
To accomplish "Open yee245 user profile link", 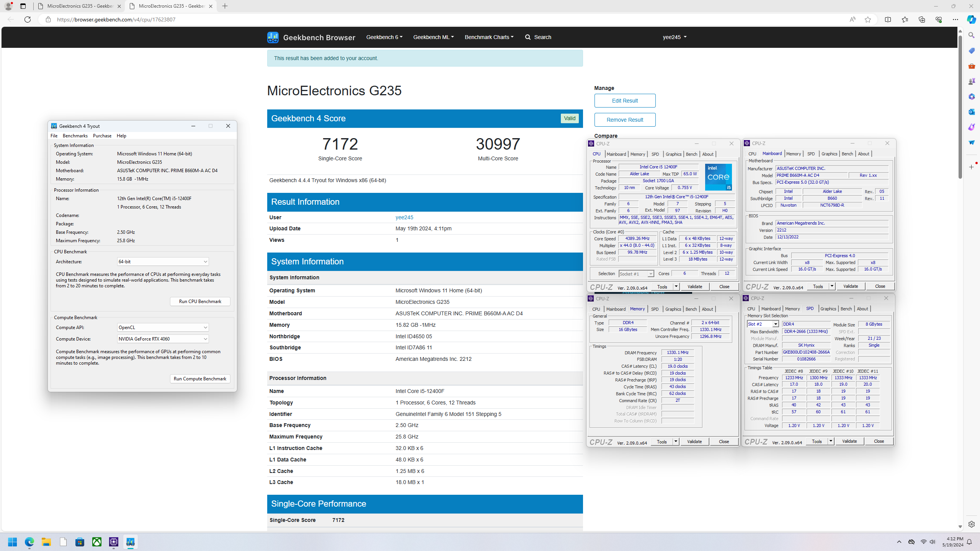I will click(404, 217).
